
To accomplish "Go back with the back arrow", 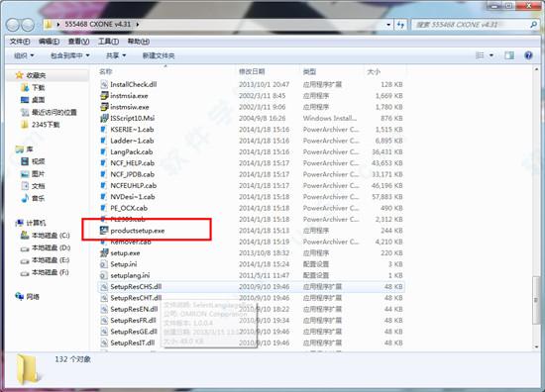I will coord(13,25).
